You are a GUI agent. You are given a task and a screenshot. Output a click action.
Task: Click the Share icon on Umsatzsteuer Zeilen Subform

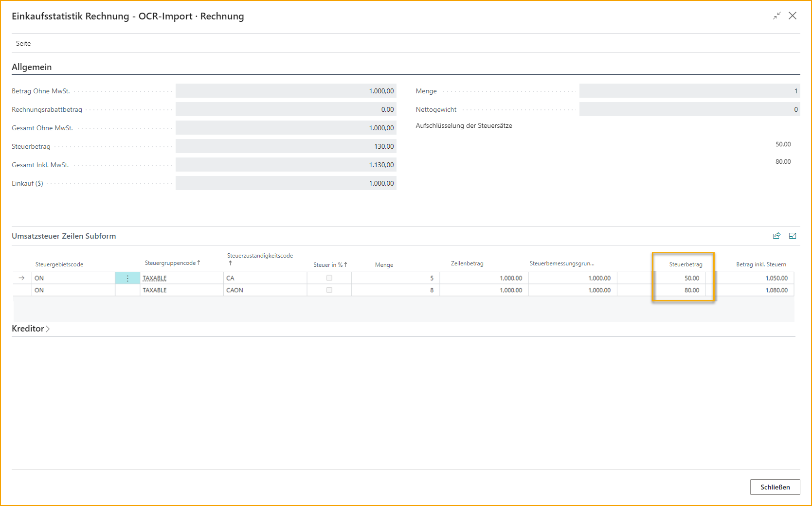tap(777, 235)
